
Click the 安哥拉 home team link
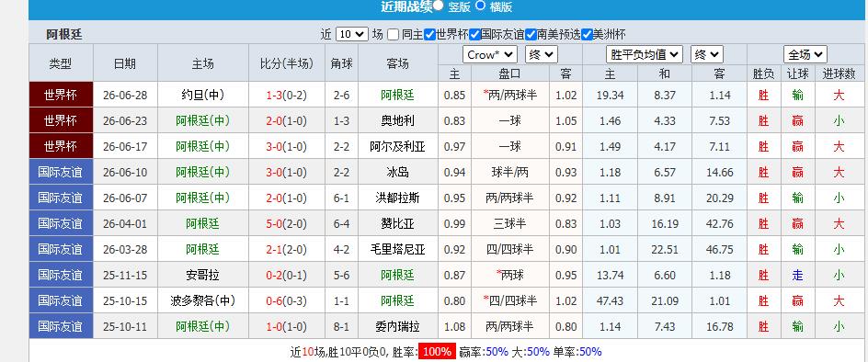tap(202, 275)
